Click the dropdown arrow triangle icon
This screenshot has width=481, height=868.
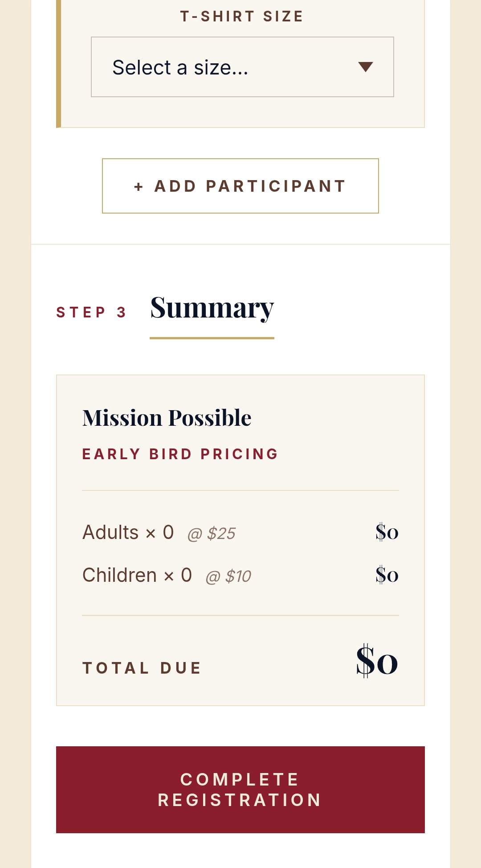[x=366, y=67]
